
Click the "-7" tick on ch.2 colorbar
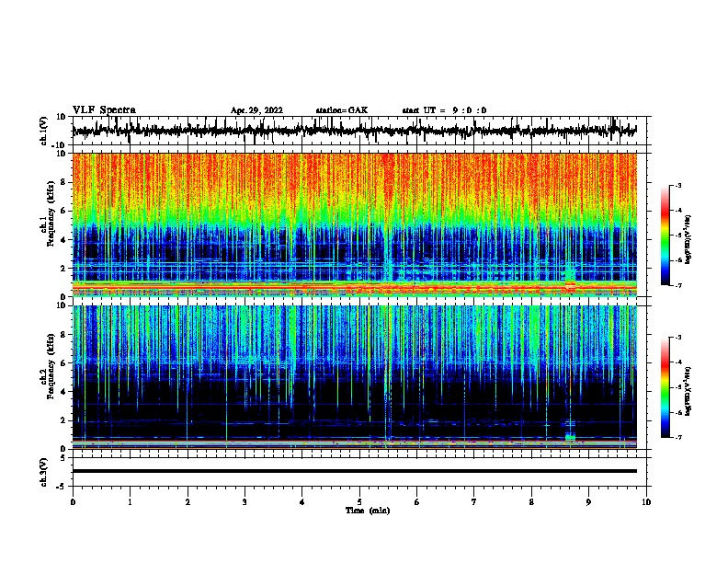coord(677,437)
